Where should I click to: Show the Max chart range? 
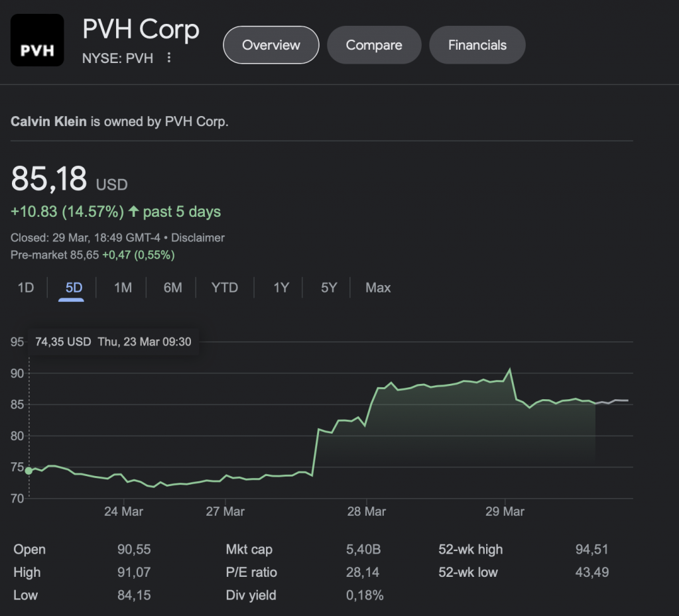point(378,288)
